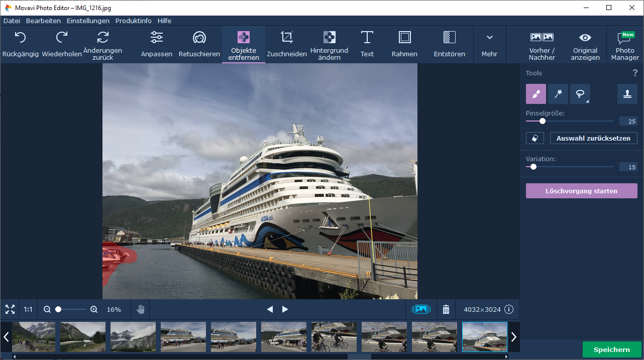This screenshot has width=644, height=360.
Task: Open the Einstellungen menu
Action: [88, 21]
